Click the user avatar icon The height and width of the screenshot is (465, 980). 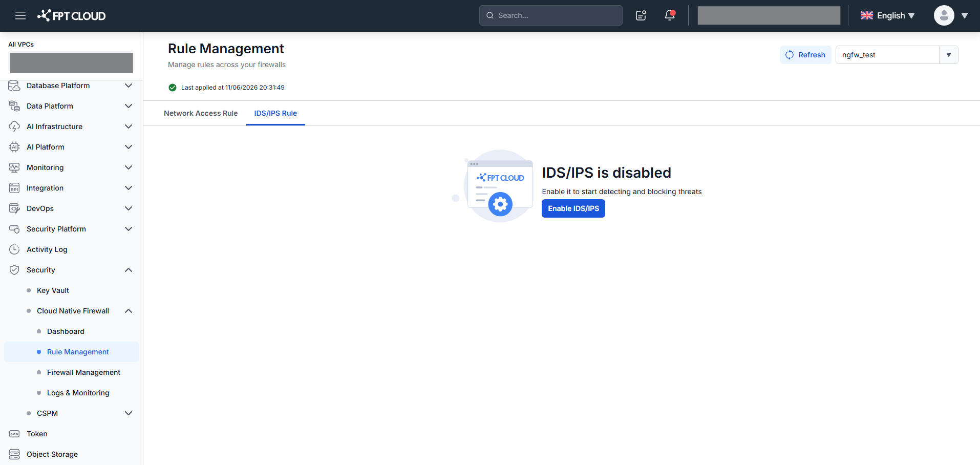(x=944, y=15)
